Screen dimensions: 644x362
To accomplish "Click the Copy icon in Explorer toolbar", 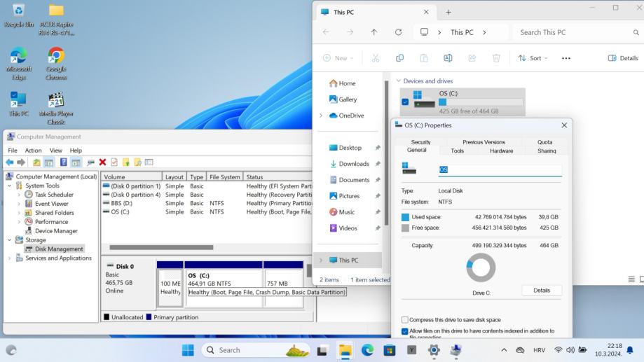I will [x=399, y=58].
